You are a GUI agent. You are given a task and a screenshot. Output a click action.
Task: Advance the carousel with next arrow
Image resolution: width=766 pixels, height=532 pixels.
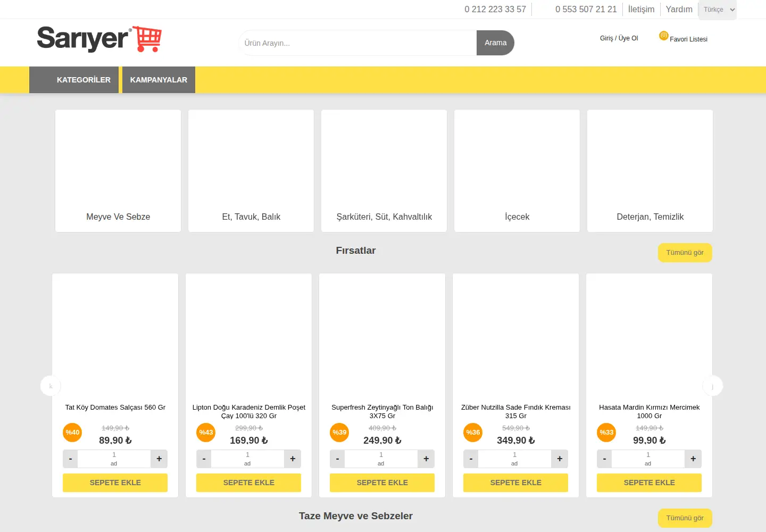coord(713,386)
